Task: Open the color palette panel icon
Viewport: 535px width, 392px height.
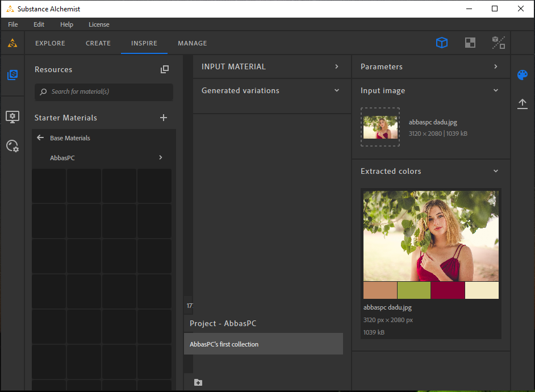Action: (x=522, y=75)
